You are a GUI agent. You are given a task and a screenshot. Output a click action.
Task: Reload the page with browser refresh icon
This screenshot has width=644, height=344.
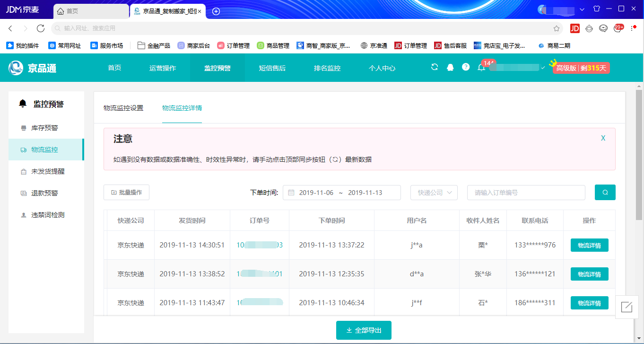tap(41, 28)
